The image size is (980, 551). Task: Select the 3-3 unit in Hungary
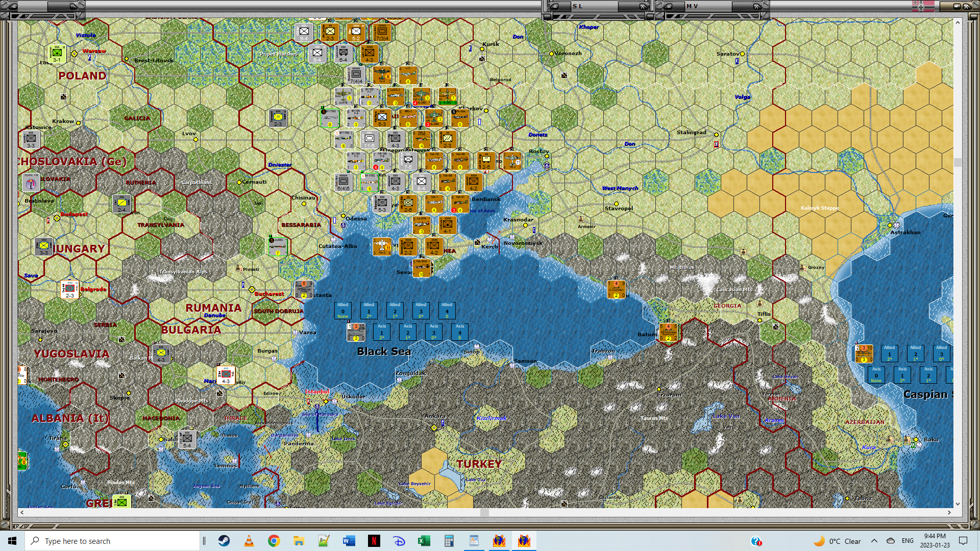pyautogui.click(x=44, y=246)
